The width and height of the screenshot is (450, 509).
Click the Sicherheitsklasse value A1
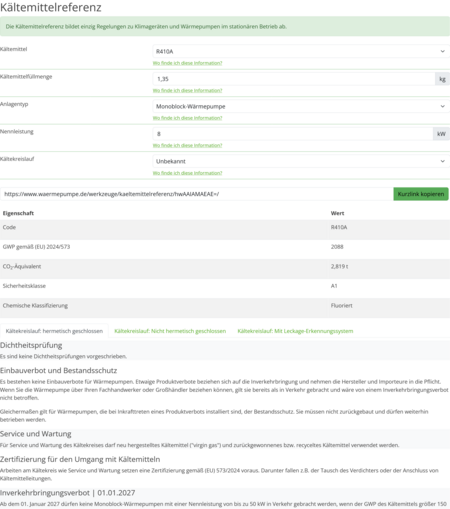coord(334,286)
